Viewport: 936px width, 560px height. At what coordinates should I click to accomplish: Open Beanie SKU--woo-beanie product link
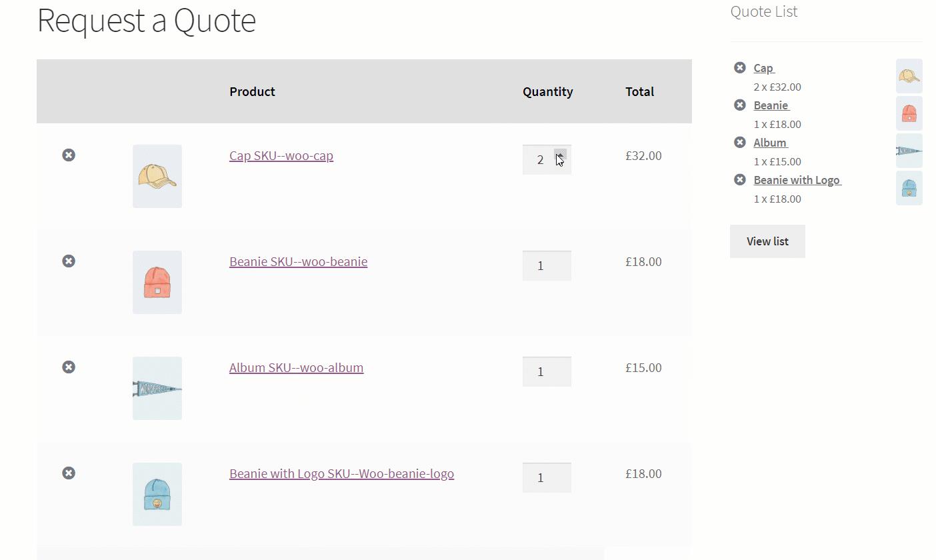coord(298,262)
